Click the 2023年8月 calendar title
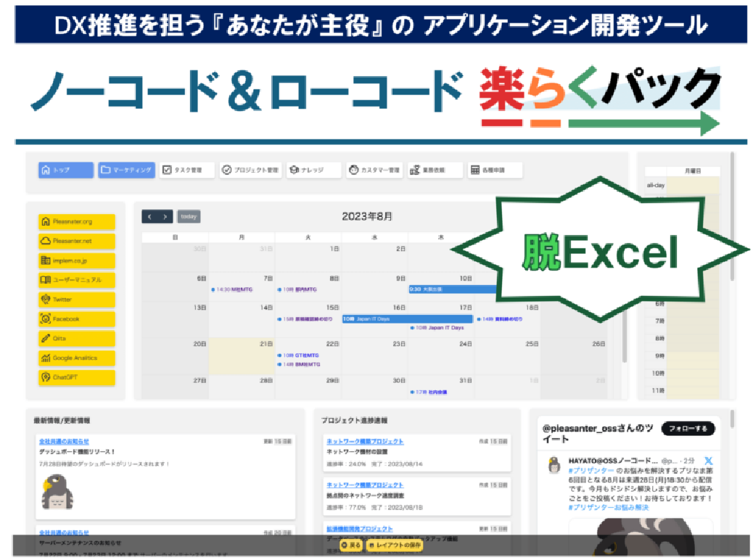The height and width of the screenshot is (560, 753). click(x=367, y=217)
